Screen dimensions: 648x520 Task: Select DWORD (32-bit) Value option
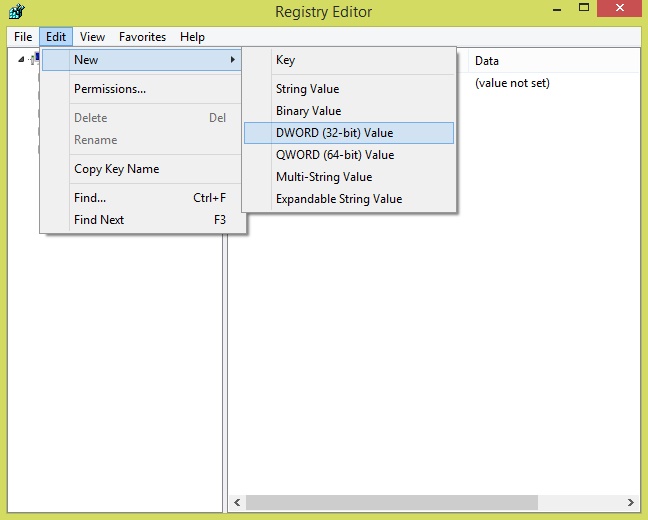click(x=349, y=133)
